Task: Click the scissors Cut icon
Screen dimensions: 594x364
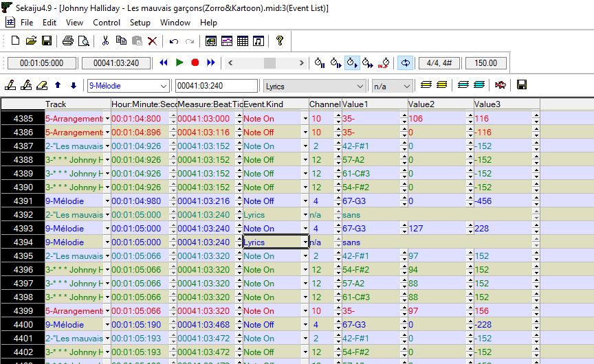Action: 105,41
